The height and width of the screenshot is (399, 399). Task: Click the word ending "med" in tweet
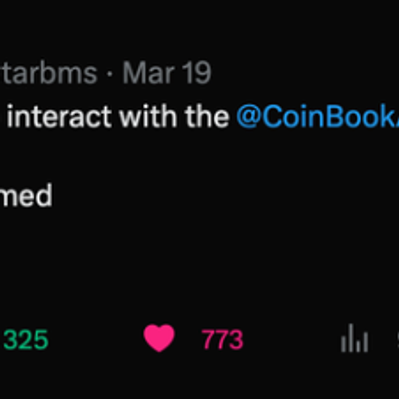tap(26, 196)
